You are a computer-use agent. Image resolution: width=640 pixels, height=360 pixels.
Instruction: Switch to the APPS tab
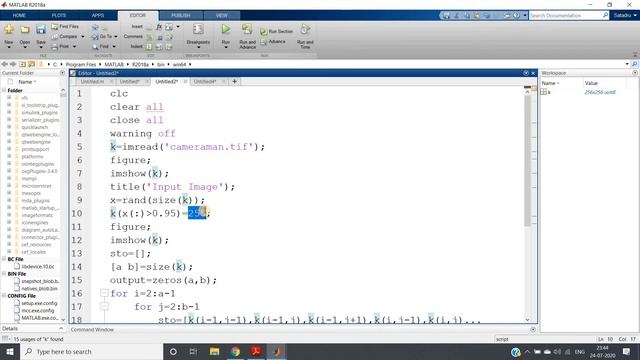pyautogui.click(x=98, y=16)
